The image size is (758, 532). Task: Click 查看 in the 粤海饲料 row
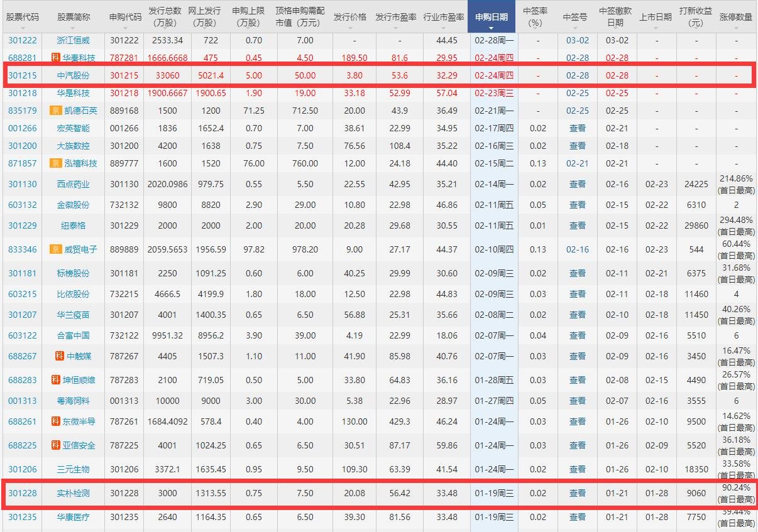(x=578, y=401)
